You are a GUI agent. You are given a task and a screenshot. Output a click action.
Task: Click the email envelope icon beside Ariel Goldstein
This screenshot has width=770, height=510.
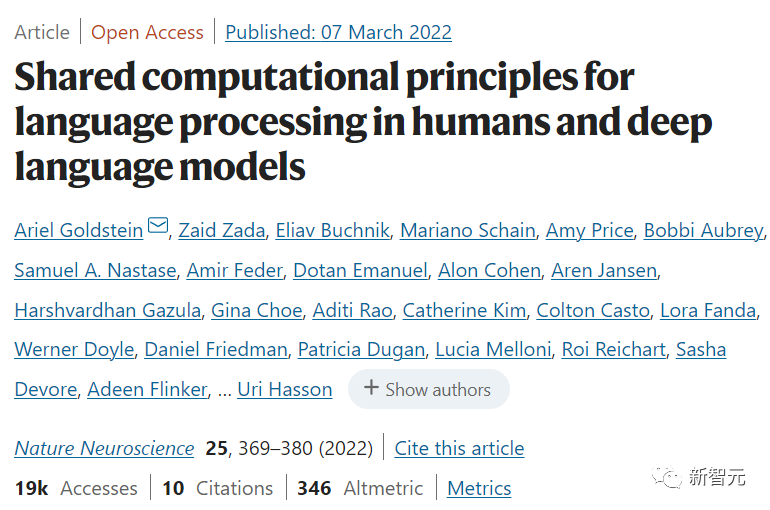(158, 225)
